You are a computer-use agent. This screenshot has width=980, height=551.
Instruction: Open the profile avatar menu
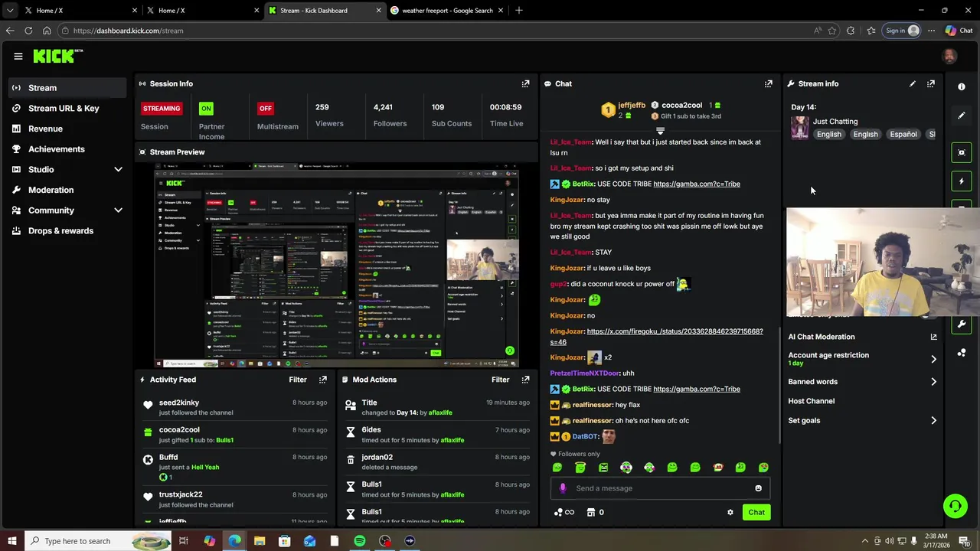949,56
